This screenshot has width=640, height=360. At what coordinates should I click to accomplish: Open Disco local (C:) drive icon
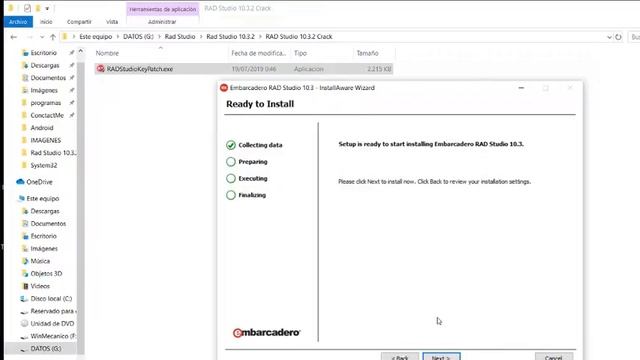click(24, 299)
